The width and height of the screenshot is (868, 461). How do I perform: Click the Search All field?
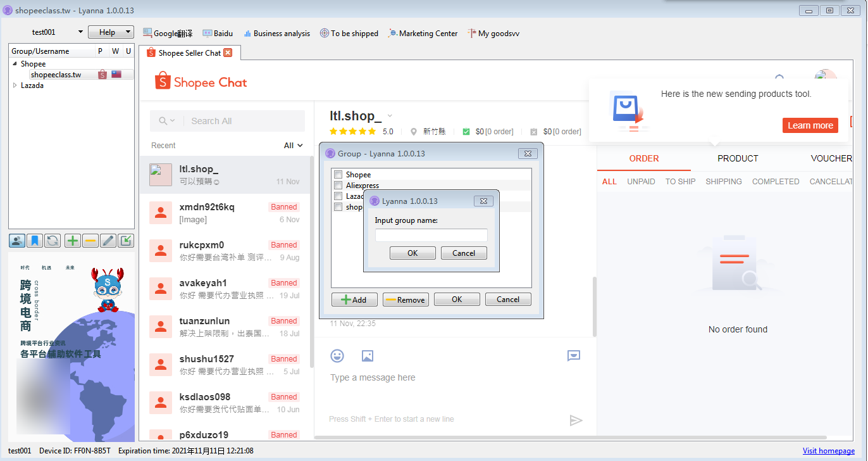[227, 121]
